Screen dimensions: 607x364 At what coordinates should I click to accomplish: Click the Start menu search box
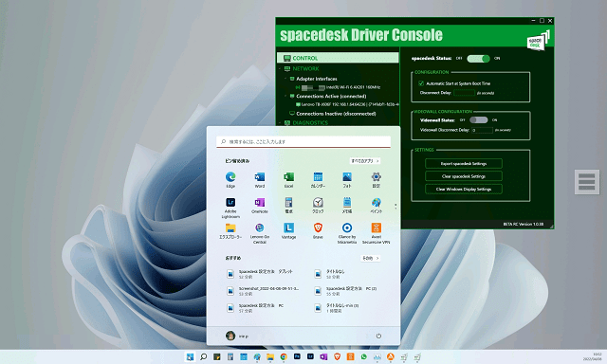303,142
